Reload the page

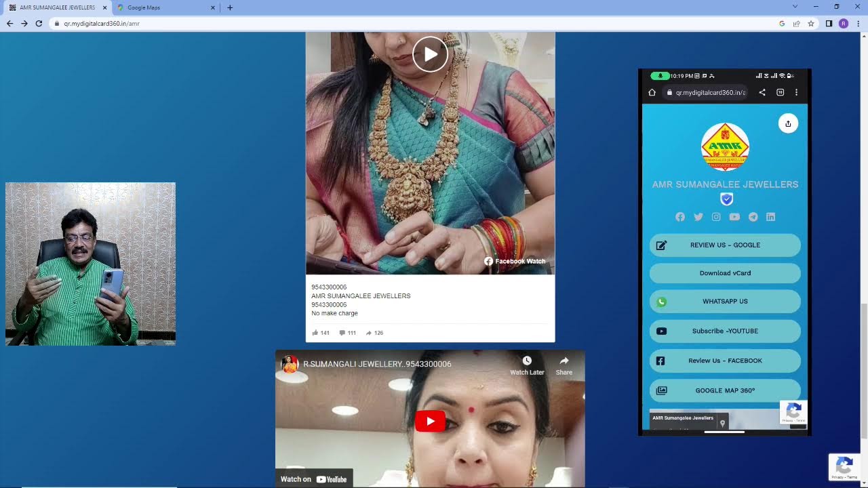click(39, 23)
